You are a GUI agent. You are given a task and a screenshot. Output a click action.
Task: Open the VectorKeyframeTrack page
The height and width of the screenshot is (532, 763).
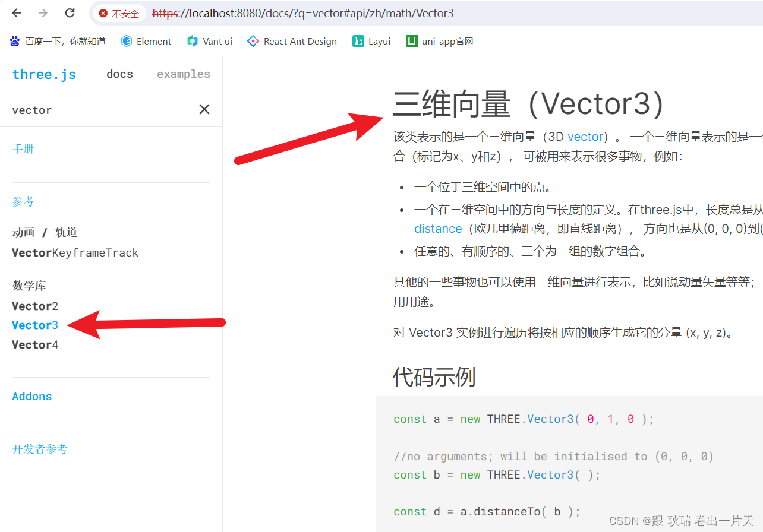[x=75, y=252]
